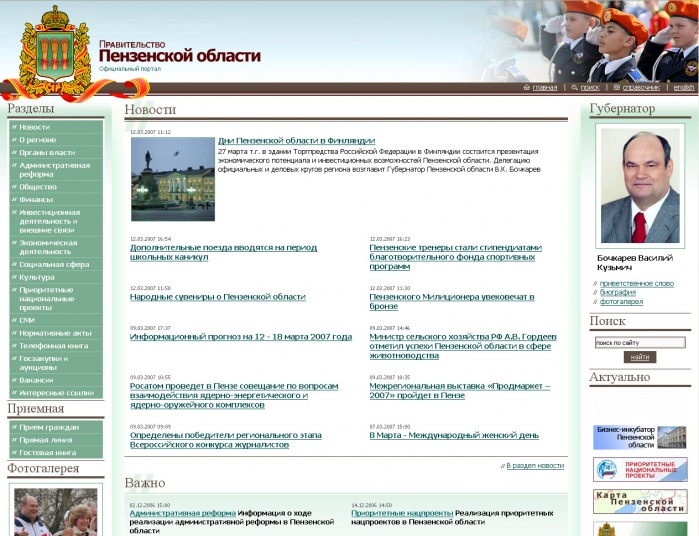Open news about Министр сельского хозяйства Гордеев

pyautogui.click(x=463, y=346)
